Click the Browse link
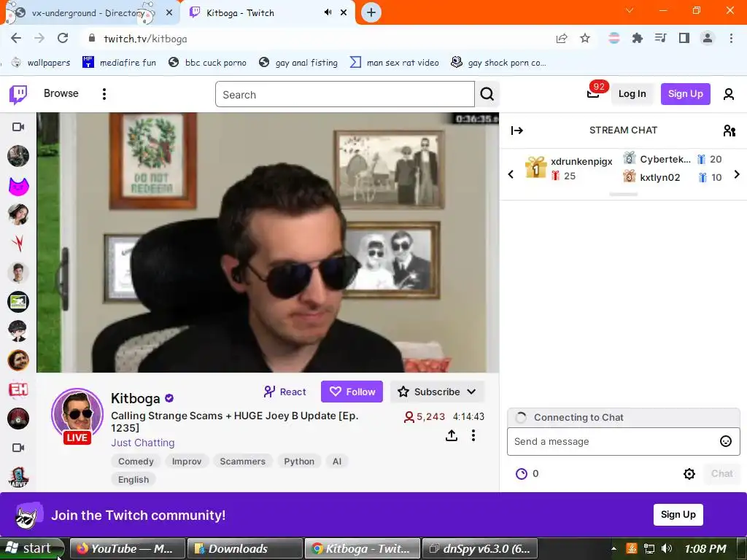Viewport: 747px width, 560px height. [x=61, y=93]
